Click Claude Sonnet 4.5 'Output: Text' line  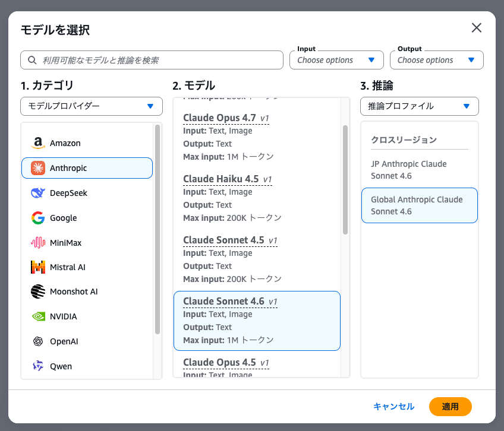click(207, 266)
